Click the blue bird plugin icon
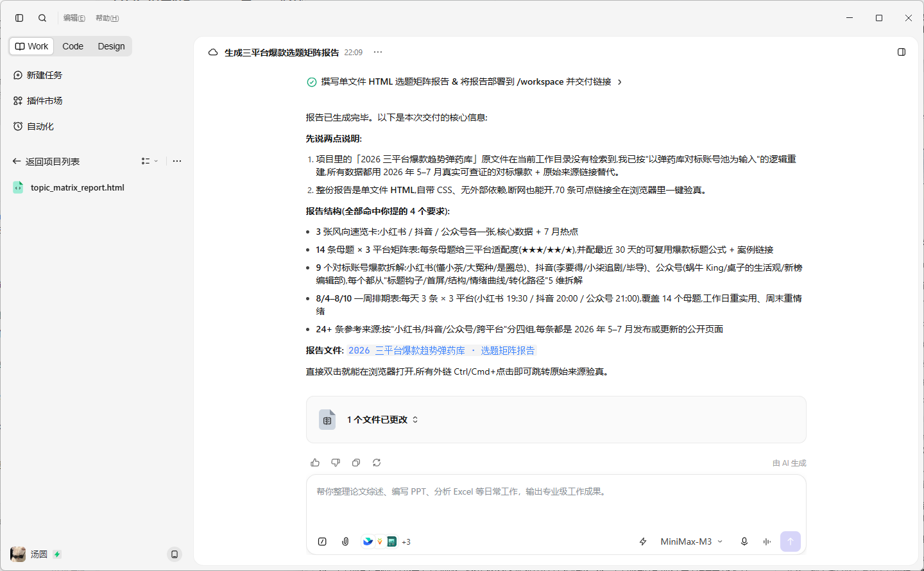 pyautogui.click(x=368, y=541)
